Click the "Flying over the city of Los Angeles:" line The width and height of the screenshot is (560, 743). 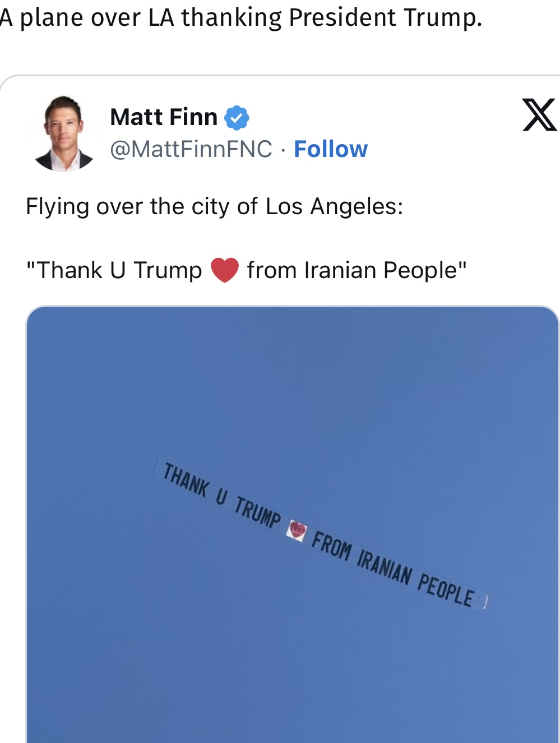(214, 207)
